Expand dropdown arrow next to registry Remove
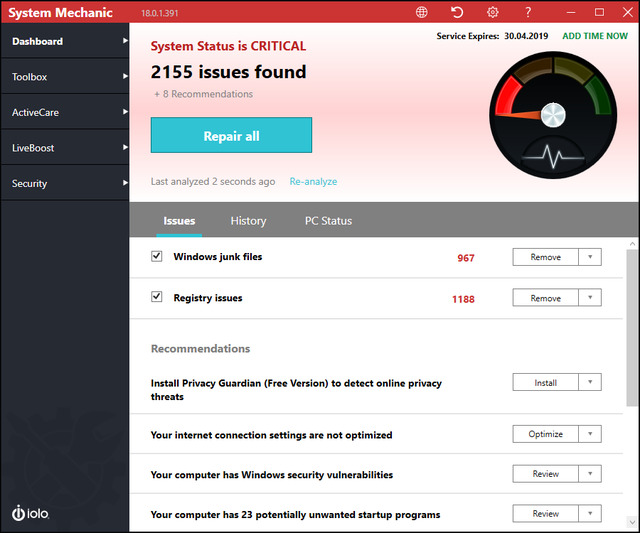The width and height of the screenshot is (640, 533). (x=590, y=298)
